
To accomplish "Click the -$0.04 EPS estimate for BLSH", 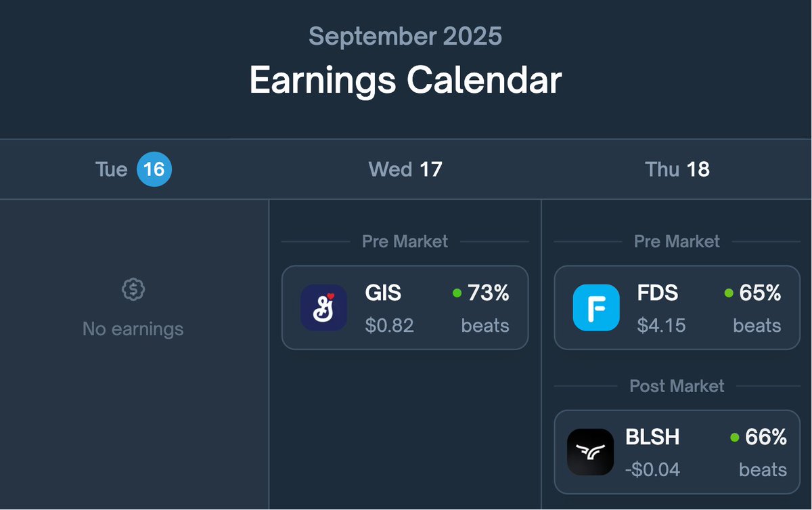I will pyautogui.click(x=652, y=469).
